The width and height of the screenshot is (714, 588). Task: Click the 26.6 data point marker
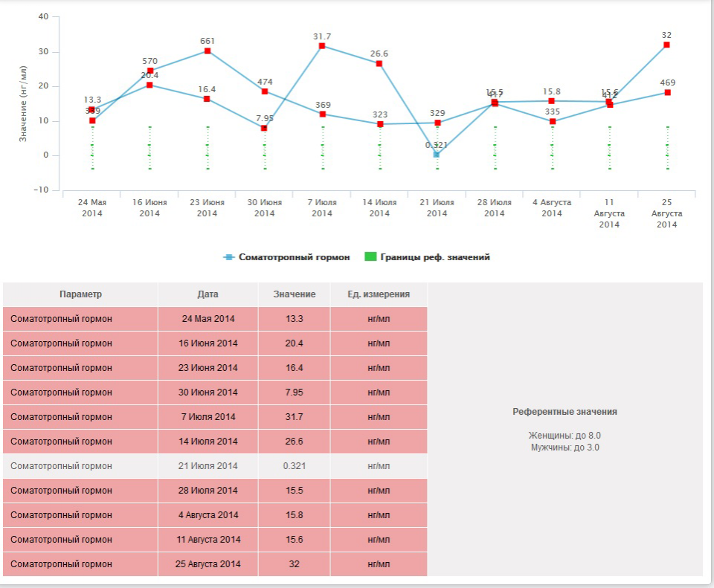[x=379, y=64]
